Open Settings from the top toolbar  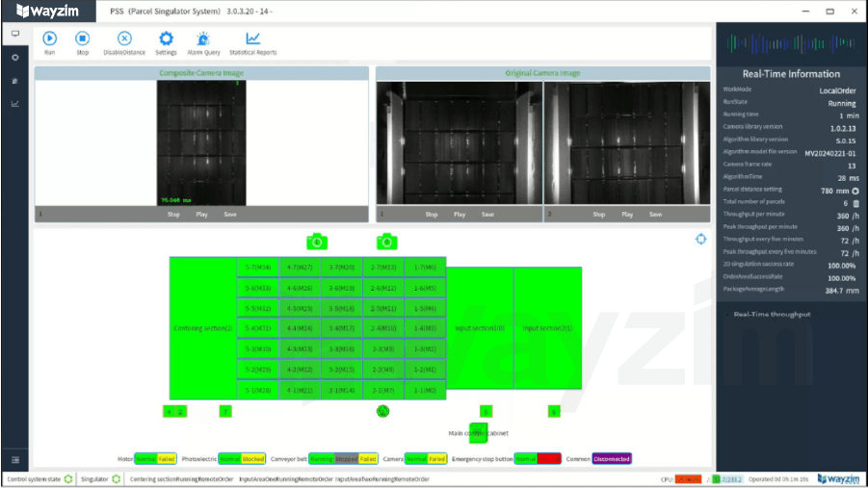pos(166,39)
